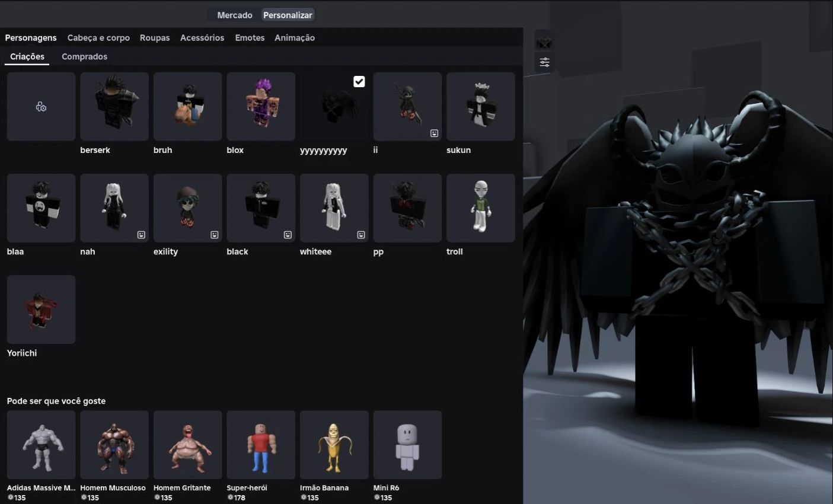
Task: Click the Irmão Banana item name
Action: click(324, 488)
